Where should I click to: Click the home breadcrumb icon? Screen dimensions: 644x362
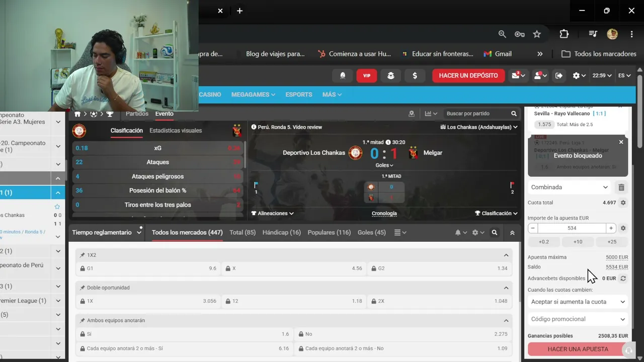(x=77, y=114)
